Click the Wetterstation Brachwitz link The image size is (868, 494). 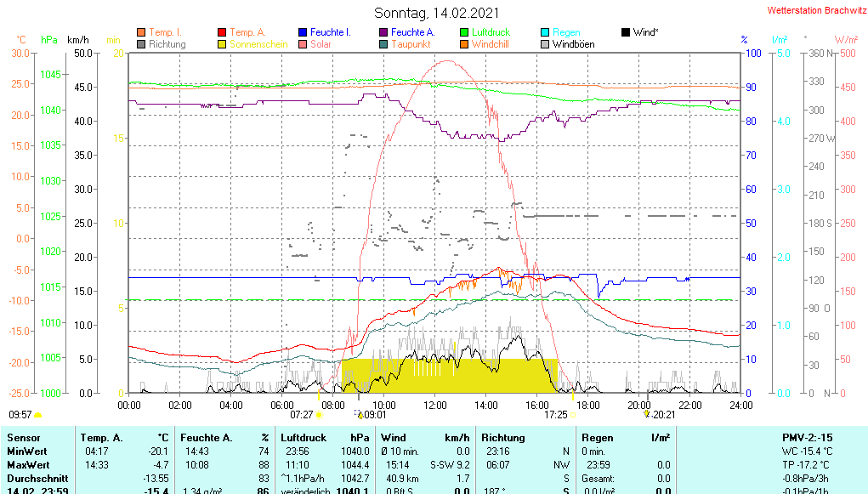pos(815,11)
